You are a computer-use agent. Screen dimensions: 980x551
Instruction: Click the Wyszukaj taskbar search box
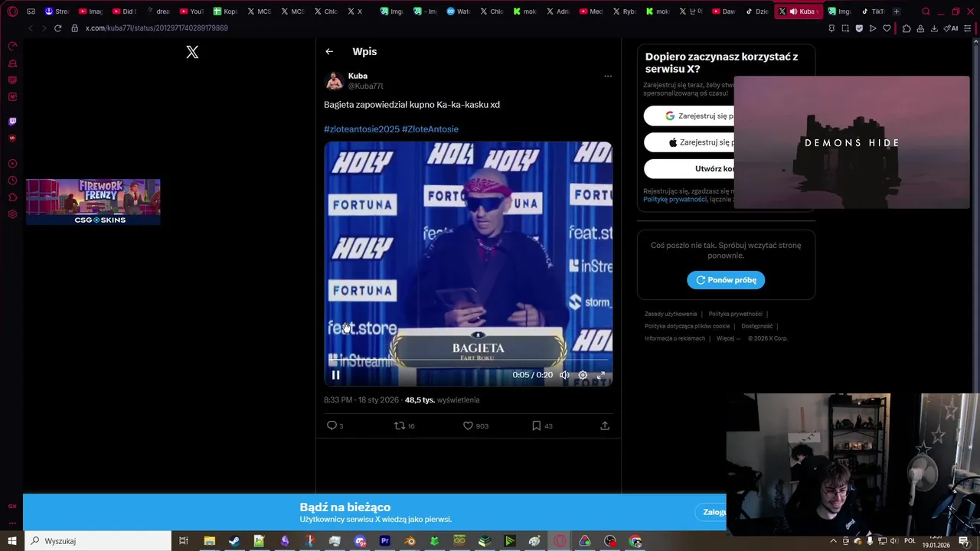tap(97, 541)
